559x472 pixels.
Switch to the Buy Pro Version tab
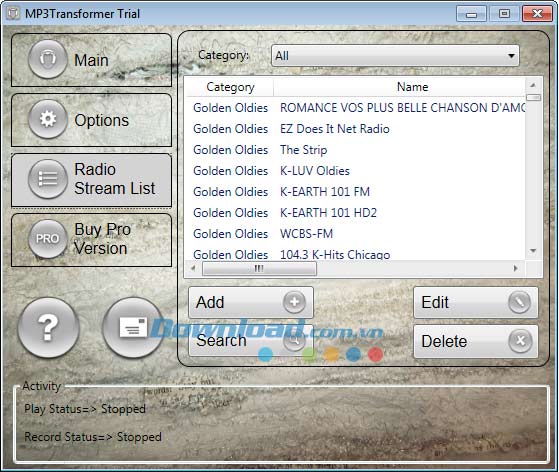[x=91, y=240]
